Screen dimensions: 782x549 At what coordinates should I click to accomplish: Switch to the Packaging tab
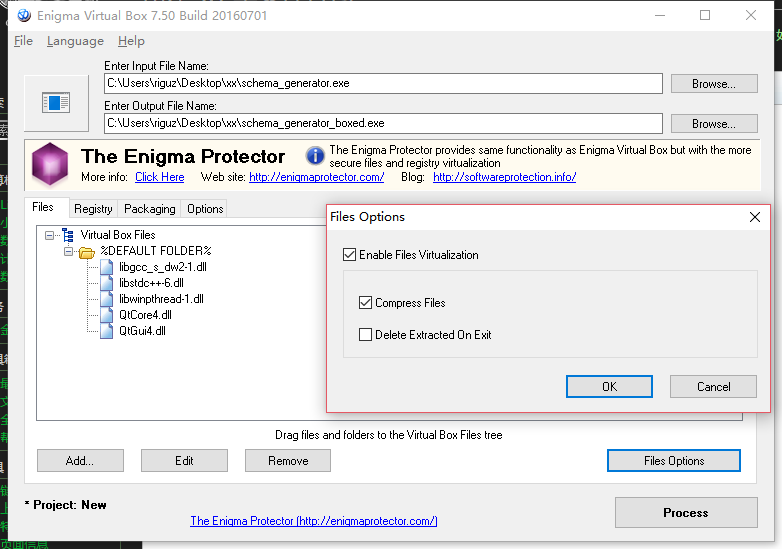149,209
